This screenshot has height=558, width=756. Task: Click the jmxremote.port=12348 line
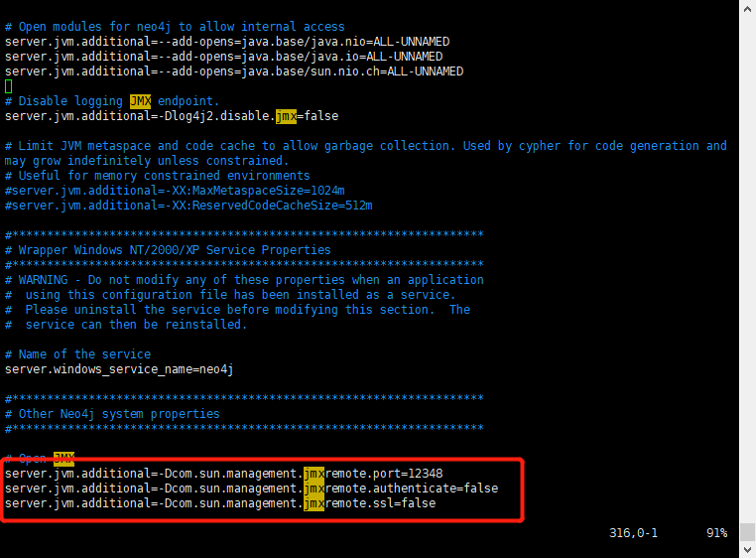(x=223, y=473)
